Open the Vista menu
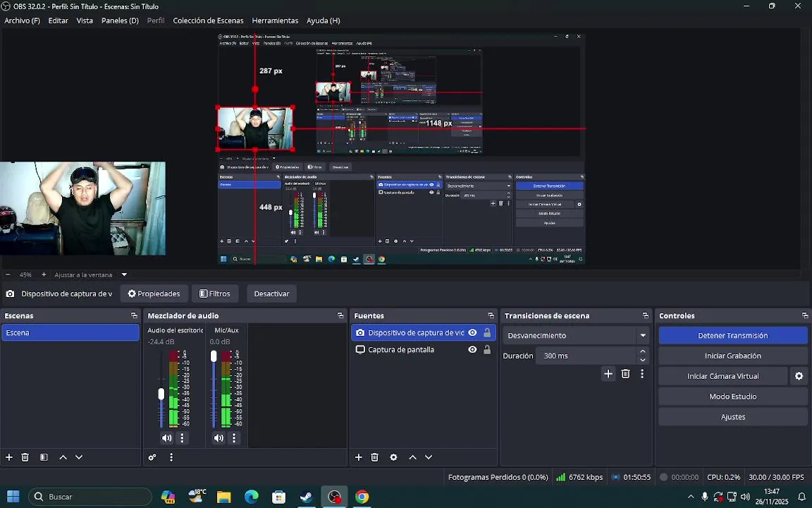The image size is (812, 508). pyautogui.click(x=85, y=20)
